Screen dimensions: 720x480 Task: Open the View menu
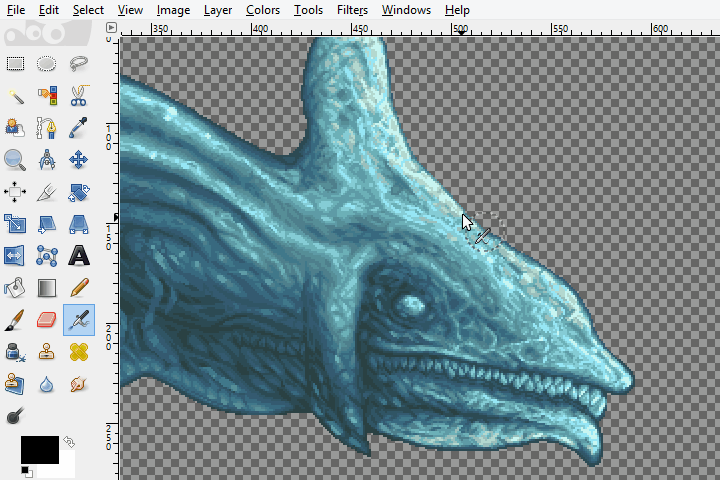pyautogui.click(x=130, y=10)
